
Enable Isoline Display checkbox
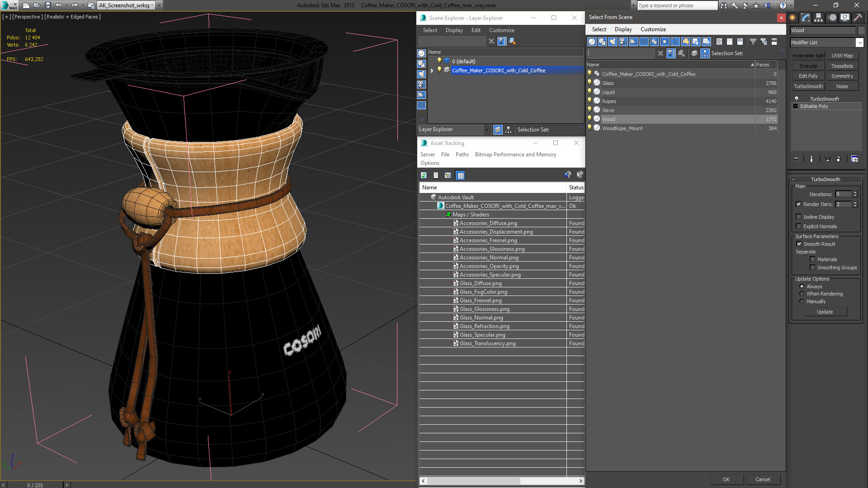tap(798, 217)
